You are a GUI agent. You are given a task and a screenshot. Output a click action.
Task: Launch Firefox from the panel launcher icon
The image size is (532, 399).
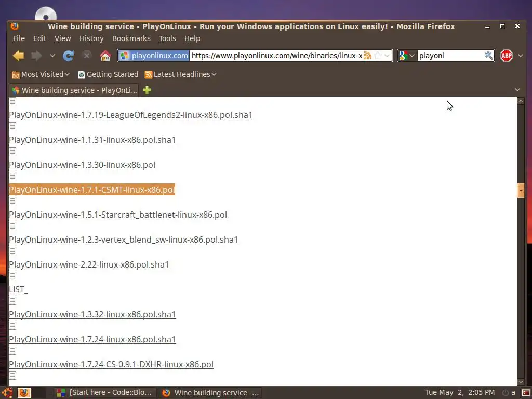tap(24, 393)
